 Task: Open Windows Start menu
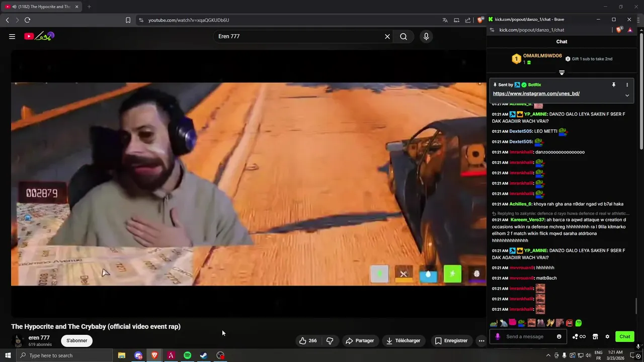[8, 355]
